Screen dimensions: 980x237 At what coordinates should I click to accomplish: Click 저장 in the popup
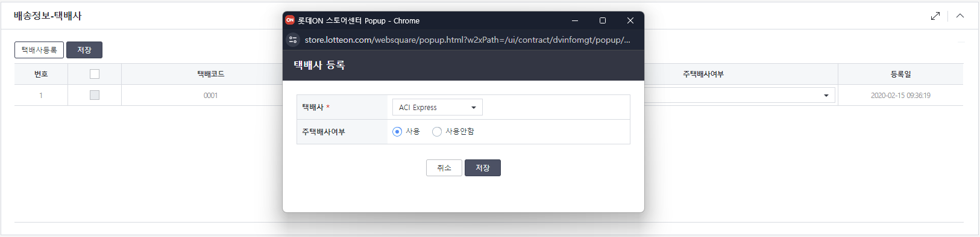click(483, 168)
